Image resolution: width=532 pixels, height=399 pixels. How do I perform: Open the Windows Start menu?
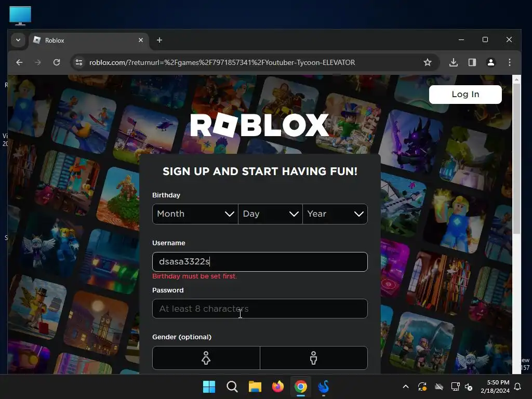pos(209,387)
